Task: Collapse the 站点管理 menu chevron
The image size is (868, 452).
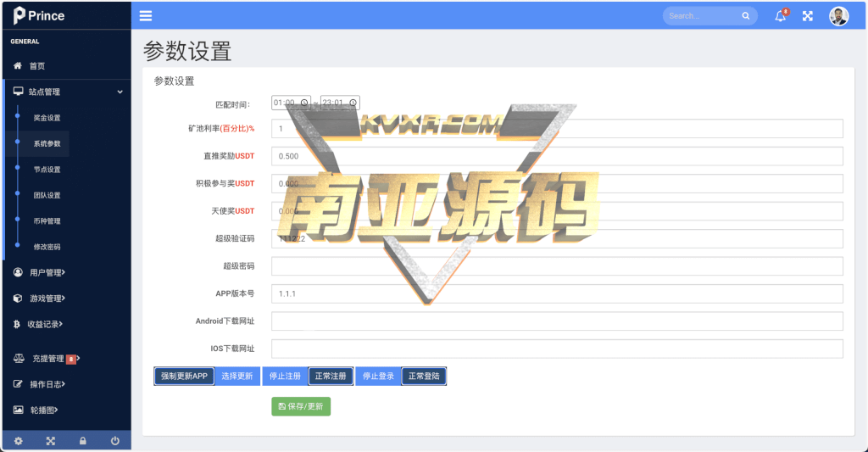Action: coord(120,92)
